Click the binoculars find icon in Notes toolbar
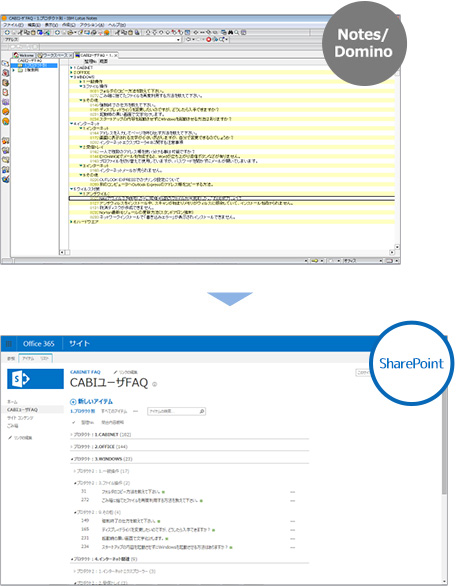This screenshot has width=456, height=586. pos(231,33)
